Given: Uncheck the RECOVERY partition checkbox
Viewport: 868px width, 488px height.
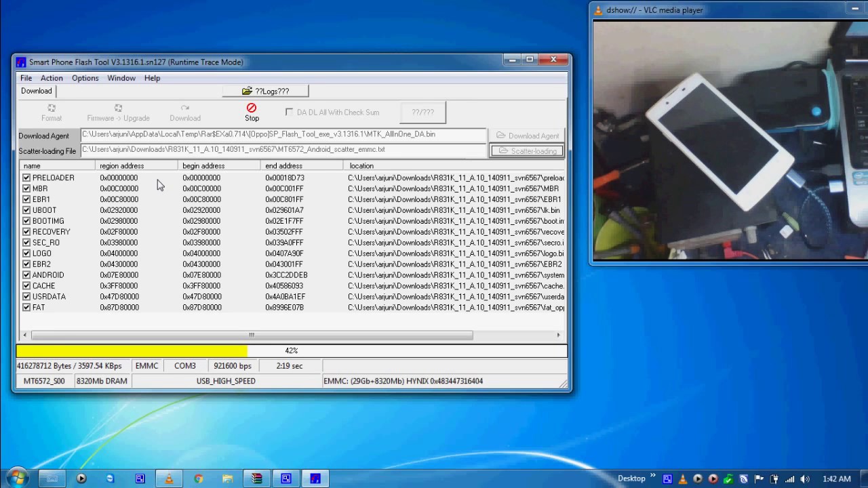Looking at the screenshot, I should (x=26, y=232).
